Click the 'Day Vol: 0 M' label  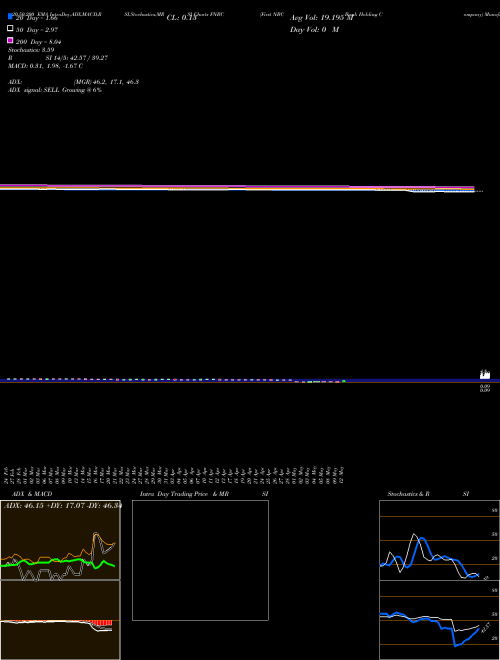tap(314, 30)
